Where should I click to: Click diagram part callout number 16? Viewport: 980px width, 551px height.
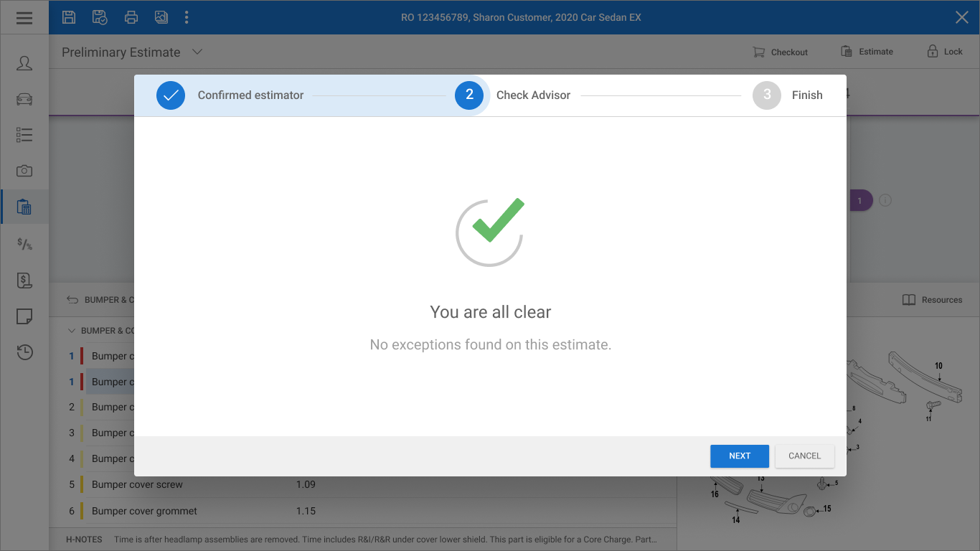715,494
